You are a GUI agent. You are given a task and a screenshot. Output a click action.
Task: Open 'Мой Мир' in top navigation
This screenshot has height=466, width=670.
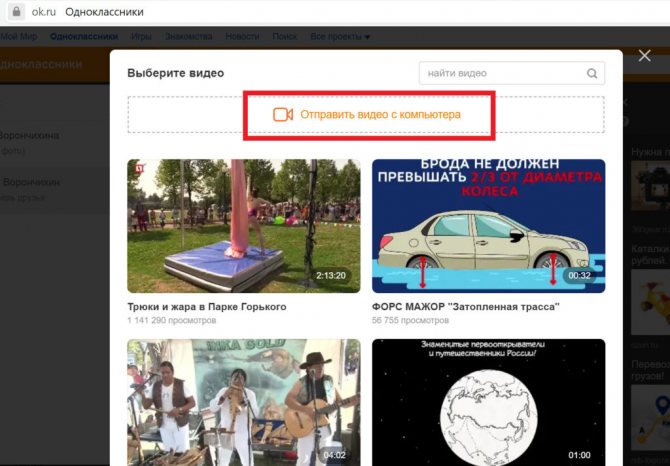click(x=19, y=37)
